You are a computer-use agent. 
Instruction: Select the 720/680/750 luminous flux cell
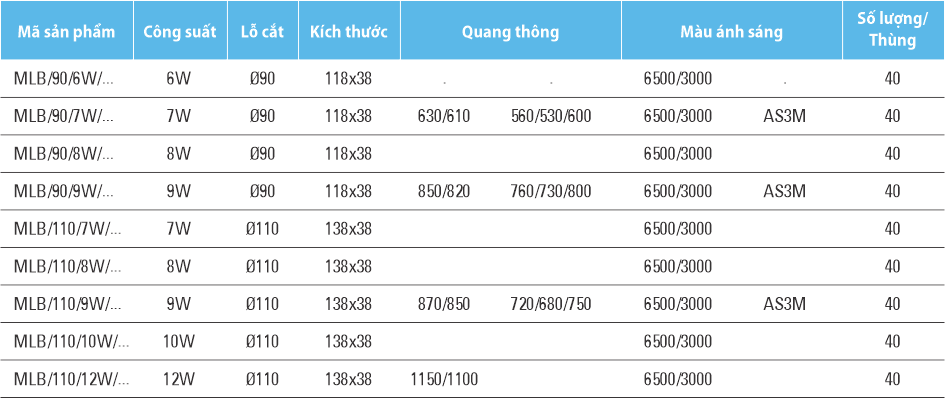550,304
